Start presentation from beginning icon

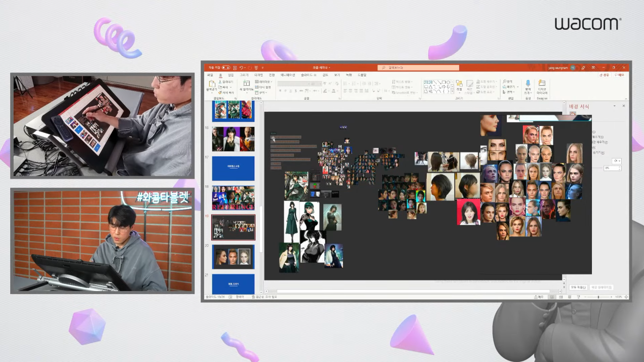pos(256,67)
